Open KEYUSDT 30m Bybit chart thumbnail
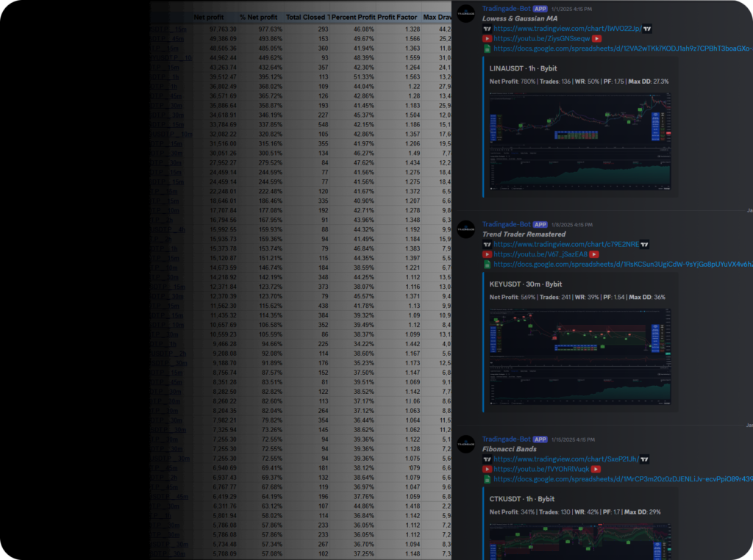 point(580,357)
